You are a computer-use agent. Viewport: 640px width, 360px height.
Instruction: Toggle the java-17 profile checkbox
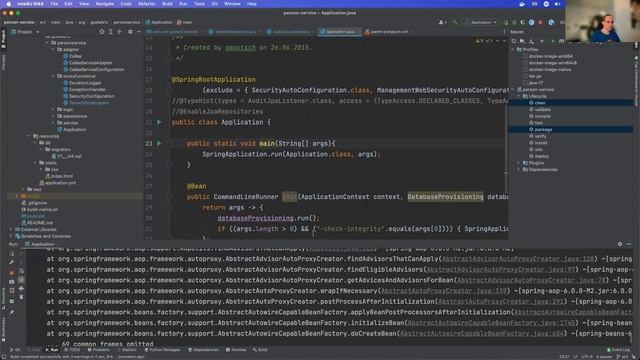(525, 83)
